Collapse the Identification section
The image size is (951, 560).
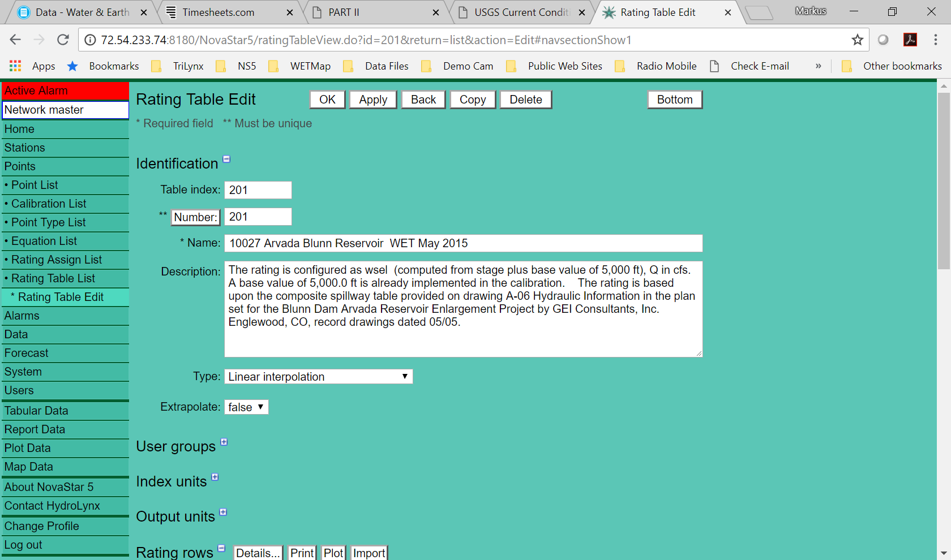(226, 160)
